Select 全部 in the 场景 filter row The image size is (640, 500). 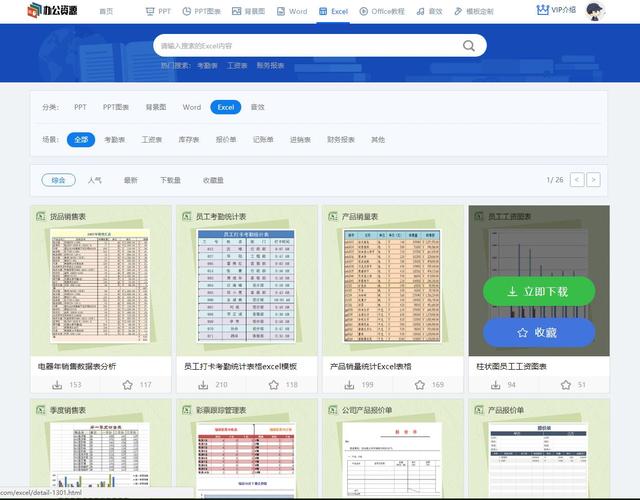point(81,140)
